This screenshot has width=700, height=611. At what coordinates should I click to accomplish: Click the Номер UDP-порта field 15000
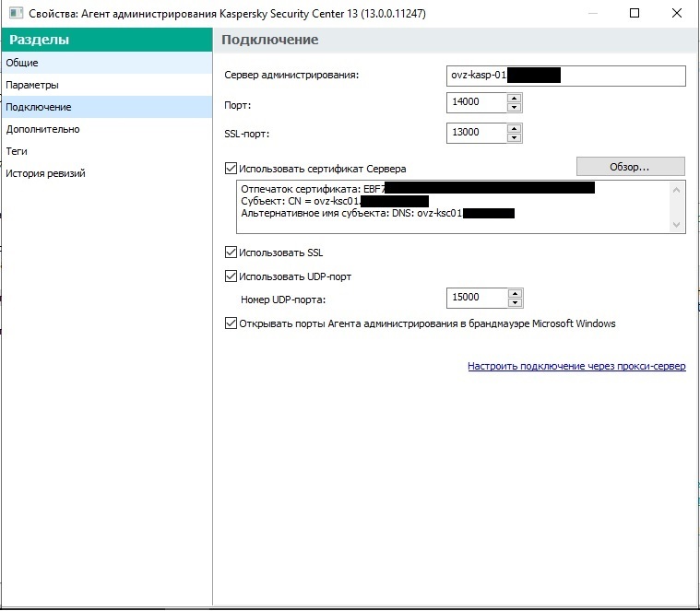point(477,298)
